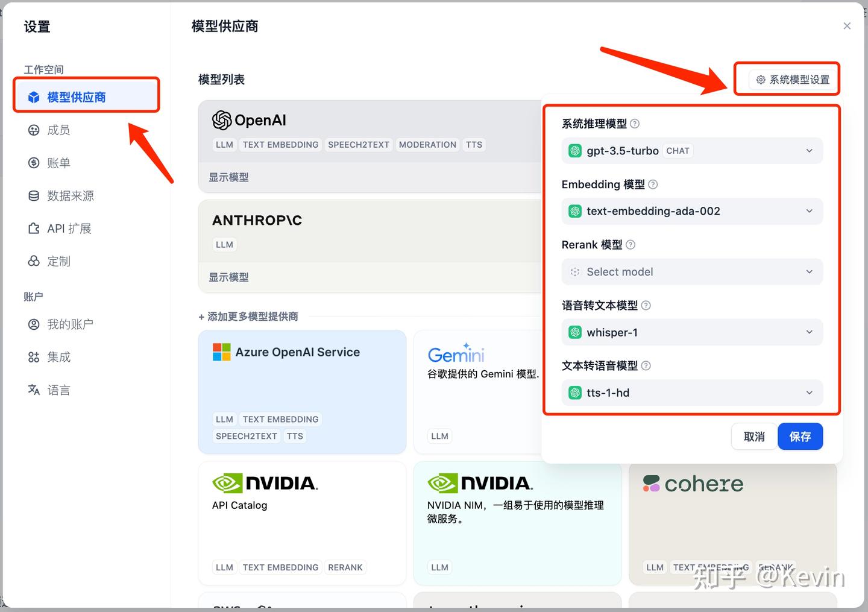Click the 我的账户 user icon
868x612 pixels.
(x=34, y=324)
